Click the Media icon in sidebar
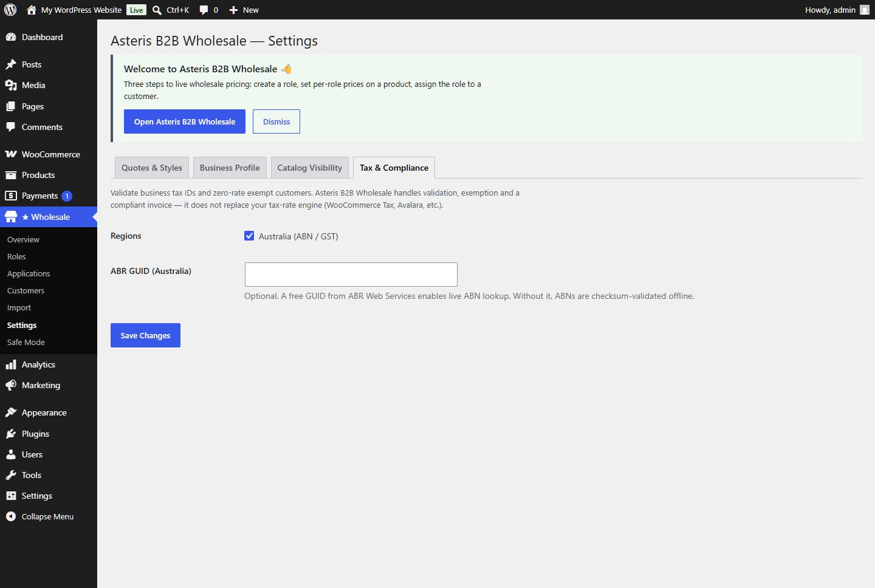875x588 pixels. click(x=11, y=85)
